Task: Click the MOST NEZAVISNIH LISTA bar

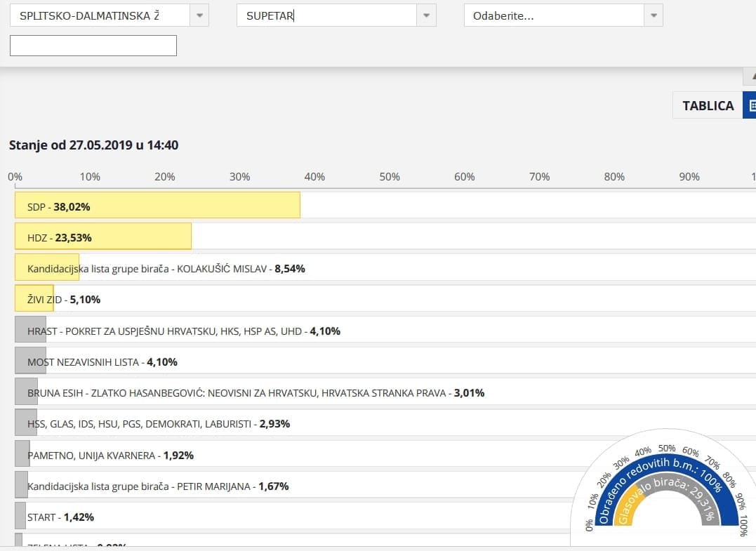Action: 102,362
